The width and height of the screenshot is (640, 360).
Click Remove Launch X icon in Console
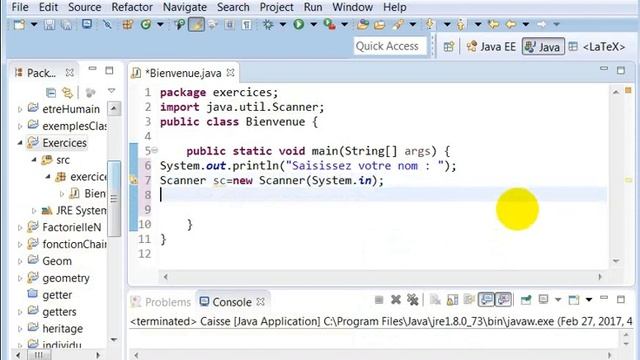click(x=396, y=300)
